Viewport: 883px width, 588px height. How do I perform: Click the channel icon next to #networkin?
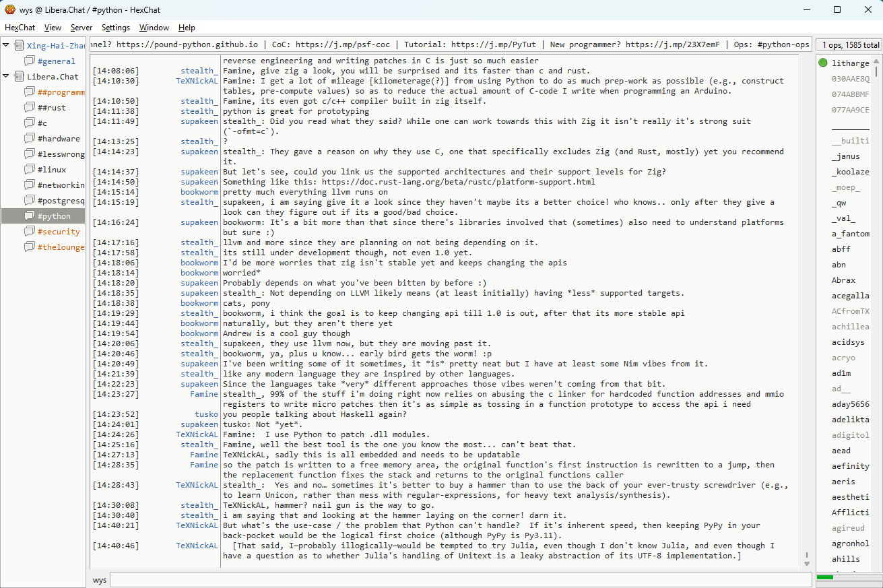coord(30,185)
